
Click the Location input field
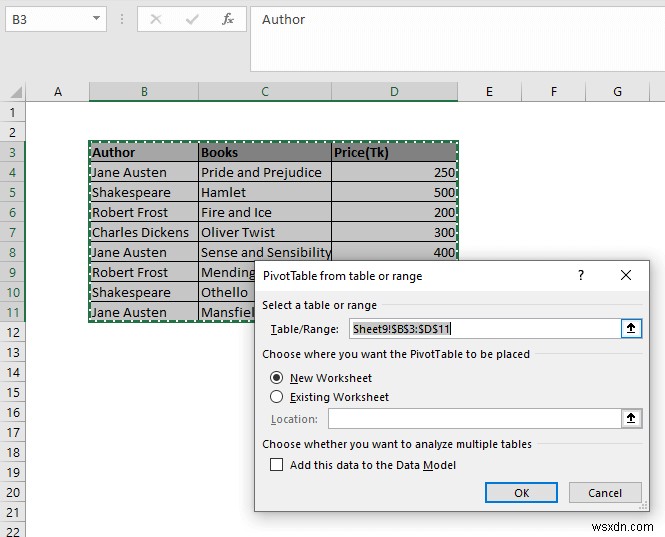(475, 418)
